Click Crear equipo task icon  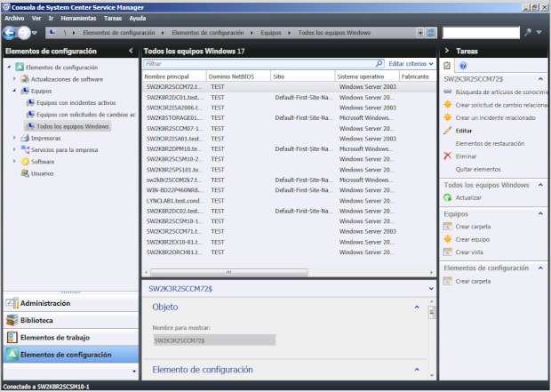(447, 239)
